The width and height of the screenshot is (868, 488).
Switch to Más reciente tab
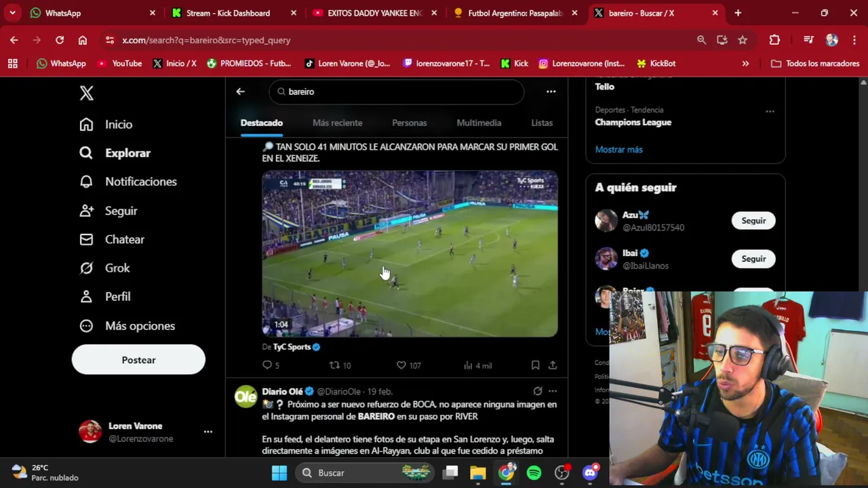pyautogui.click(x=337, y=123)
